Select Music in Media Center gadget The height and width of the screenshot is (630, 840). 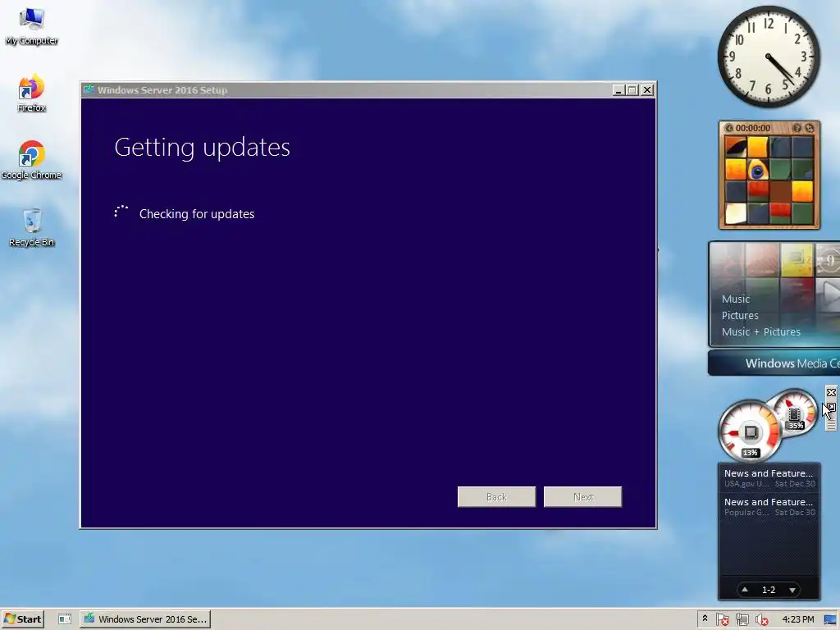736,299
